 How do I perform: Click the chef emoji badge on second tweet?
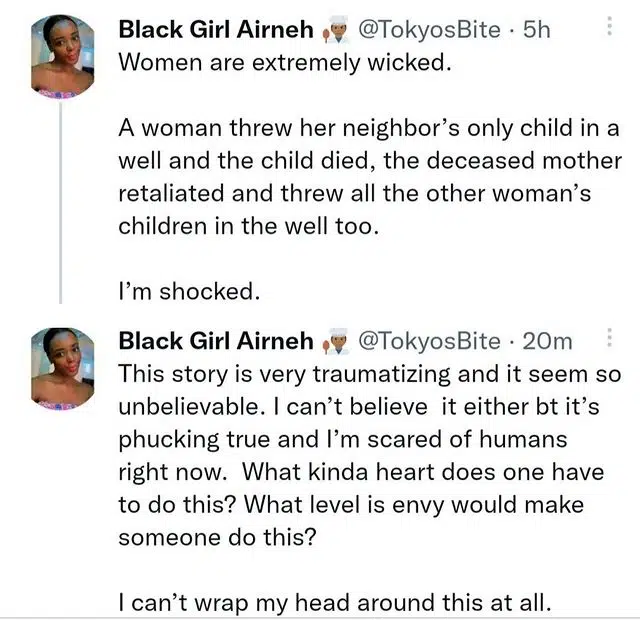[334, 343]
